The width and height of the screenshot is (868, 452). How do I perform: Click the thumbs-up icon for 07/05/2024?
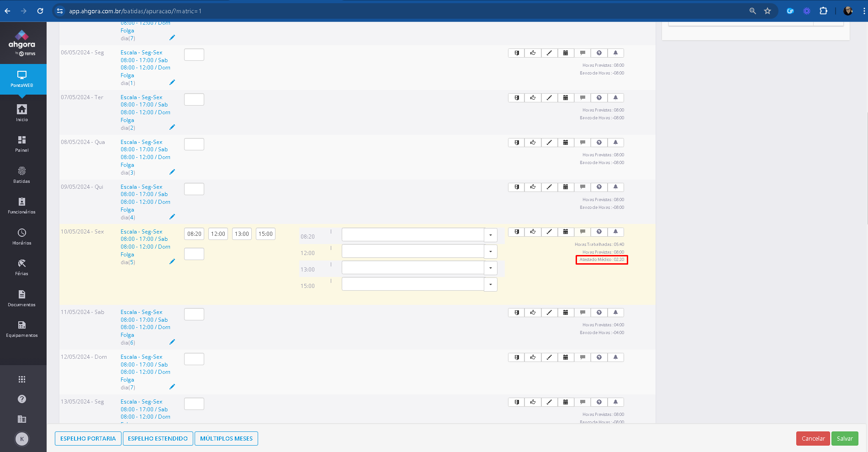click(533, 98)
